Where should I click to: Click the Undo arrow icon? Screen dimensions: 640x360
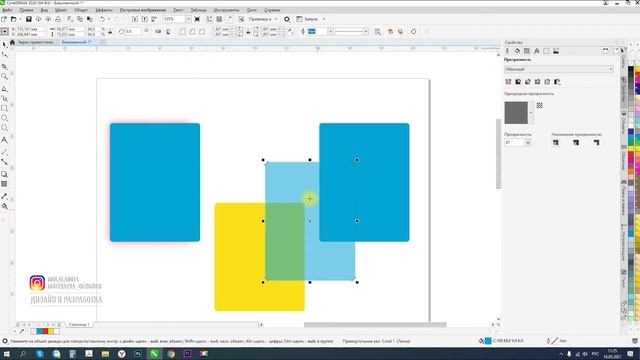(102, 19)
